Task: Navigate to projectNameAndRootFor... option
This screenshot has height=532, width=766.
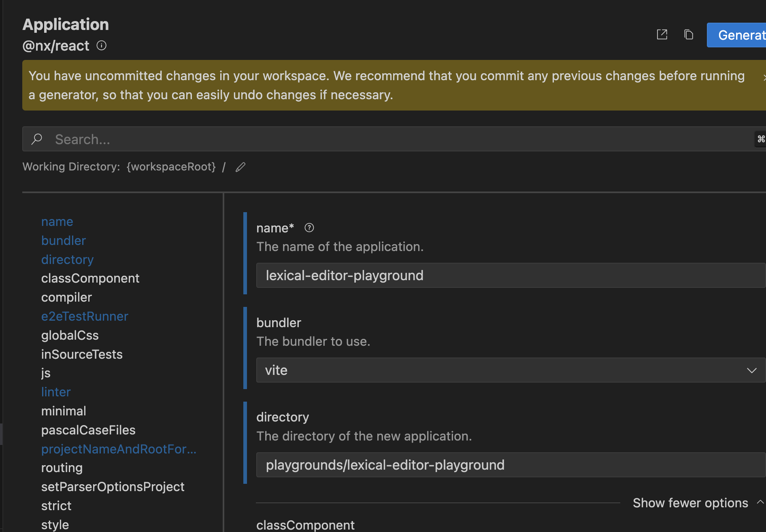Action: coord(119,449)
